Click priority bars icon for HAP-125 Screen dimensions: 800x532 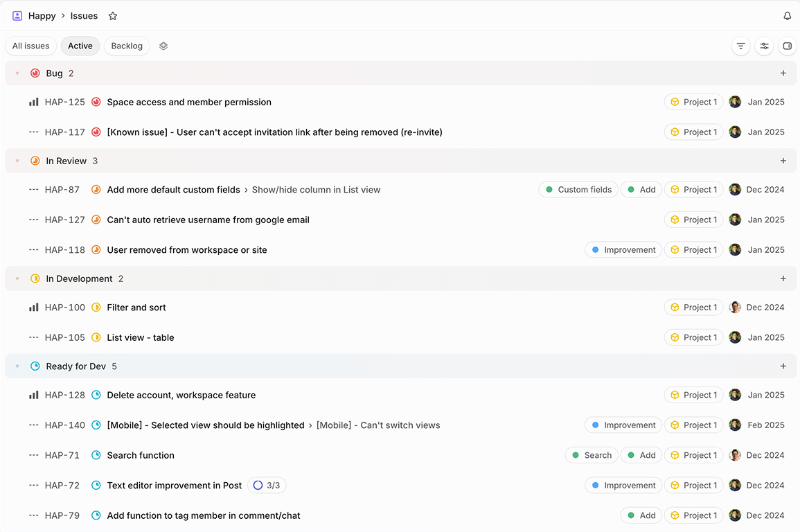[x=34, y=102]
